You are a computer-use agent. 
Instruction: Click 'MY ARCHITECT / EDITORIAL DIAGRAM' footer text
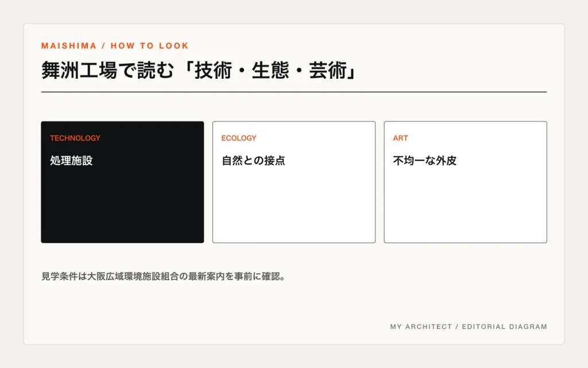pos(469,327)
